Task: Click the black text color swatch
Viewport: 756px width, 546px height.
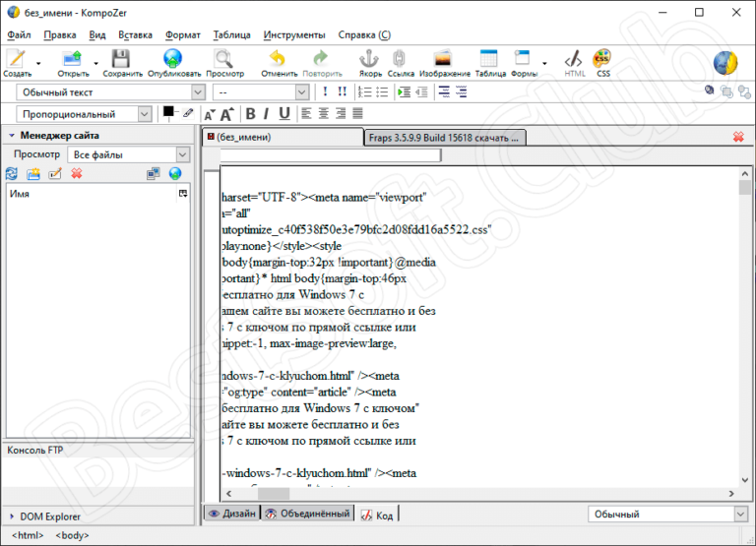Action: pyautogui.click(x=168, y=111)
